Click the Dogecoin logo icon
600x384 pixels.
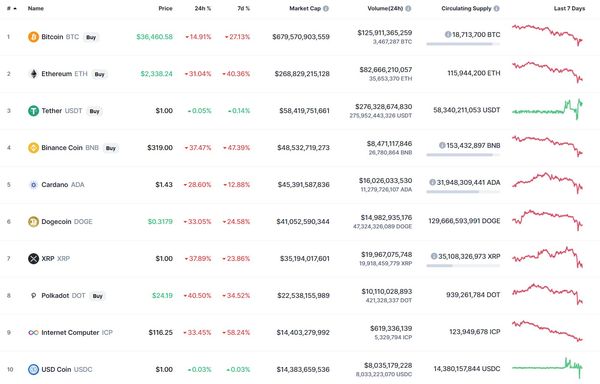point(34,221)
